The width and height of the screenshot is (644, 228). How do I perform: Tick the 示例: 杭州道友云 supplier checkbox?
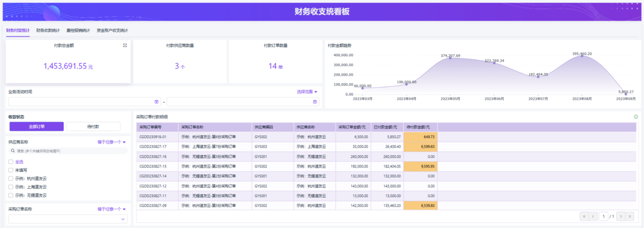[11, 179]
